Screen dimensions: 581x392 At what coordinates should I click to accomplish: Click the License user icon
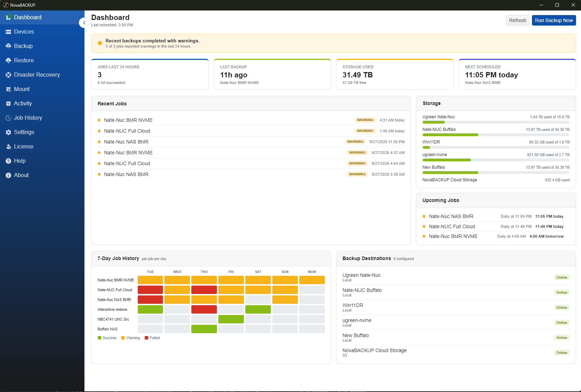8,147
